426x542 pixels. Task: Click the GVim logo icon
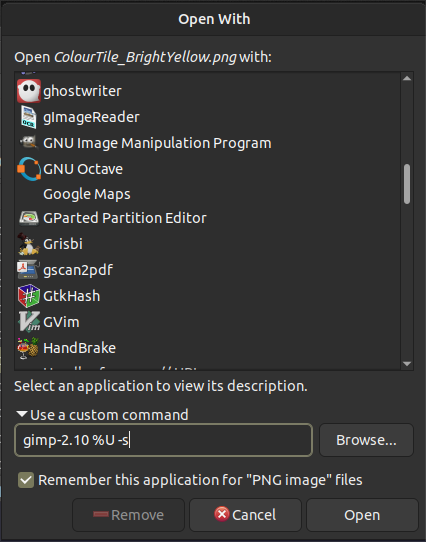tap(29, 322)
